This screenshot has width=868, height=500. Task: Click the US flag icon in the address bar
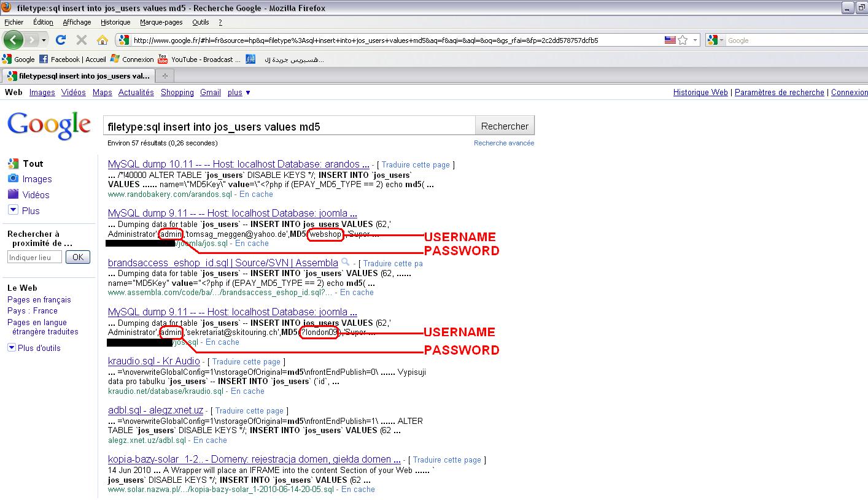coord(670,40)
